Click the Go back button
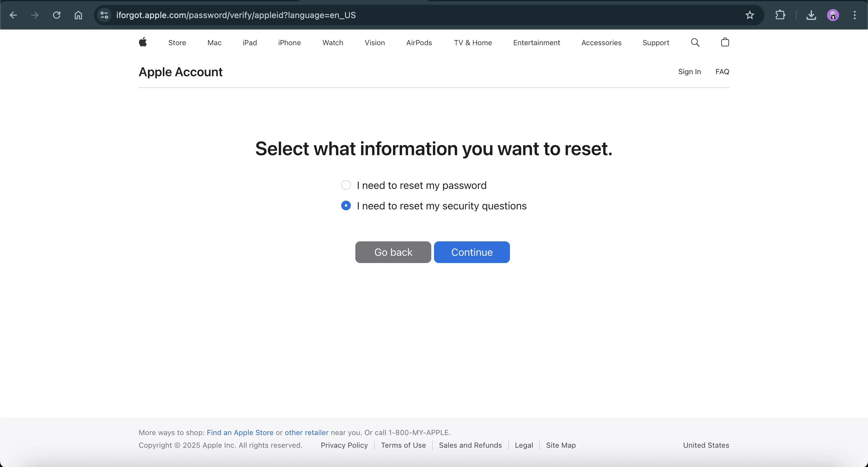This screenshot has width=868, height=467. (x=393, y=252)
